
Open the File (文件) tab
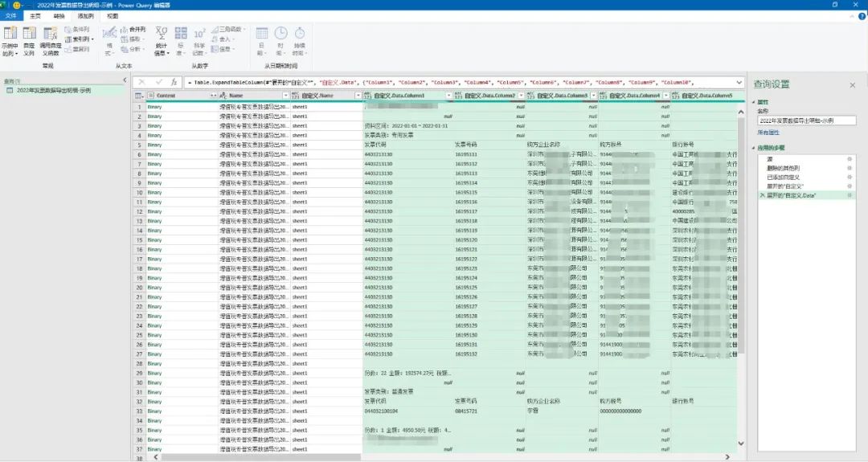(11, 16)
